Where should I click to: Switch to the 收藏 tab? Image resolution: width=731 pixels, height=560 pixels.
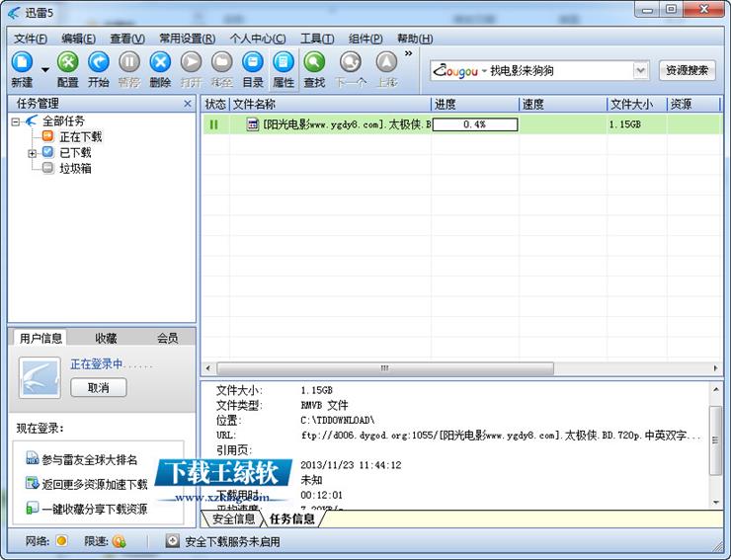click(x=106, y=338)
